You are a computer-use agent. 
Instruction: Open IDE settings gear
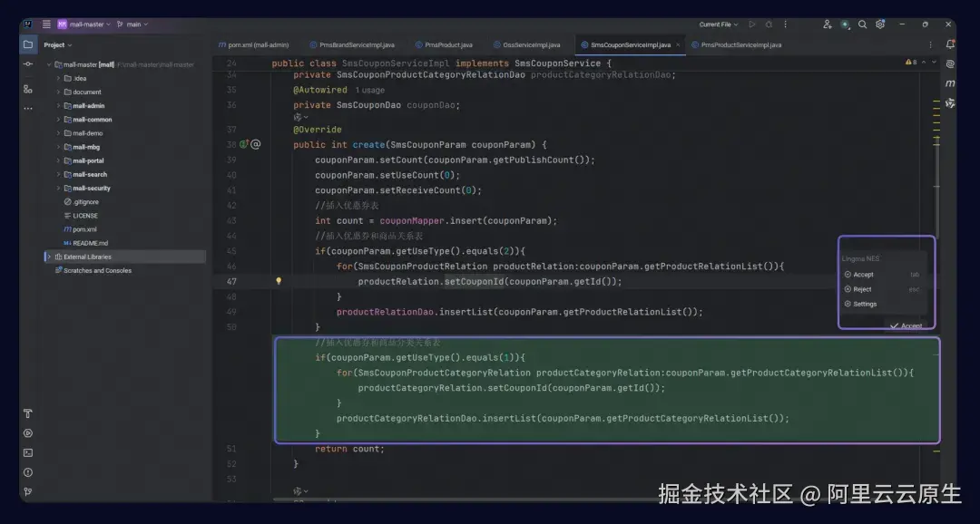tap(880, 24)
